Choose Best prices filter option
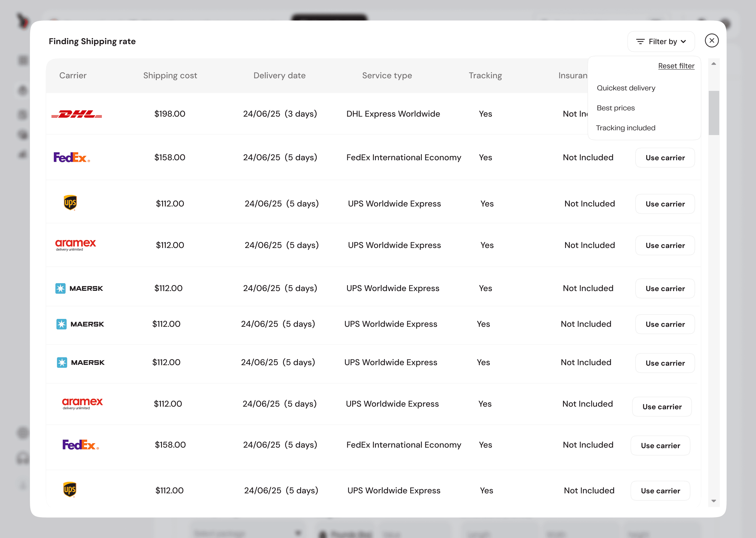The image size is (756, 538). [616, 108]
